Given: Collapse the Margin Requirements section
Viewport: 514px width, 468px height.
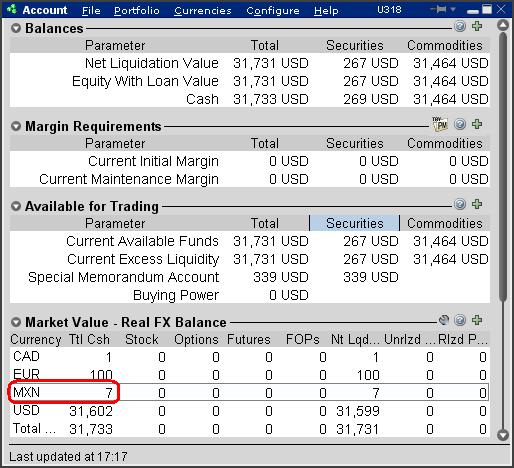Looking at the screenshot, I should (x=16, y=126).
